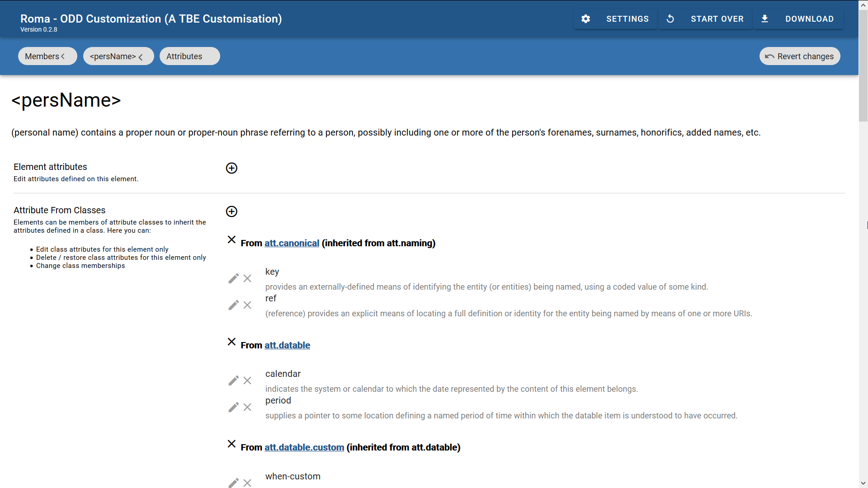Viewport: 868px width, 488px height.
Task: Select the Attributes breadcrumb
Action: [x=189, y=56]
